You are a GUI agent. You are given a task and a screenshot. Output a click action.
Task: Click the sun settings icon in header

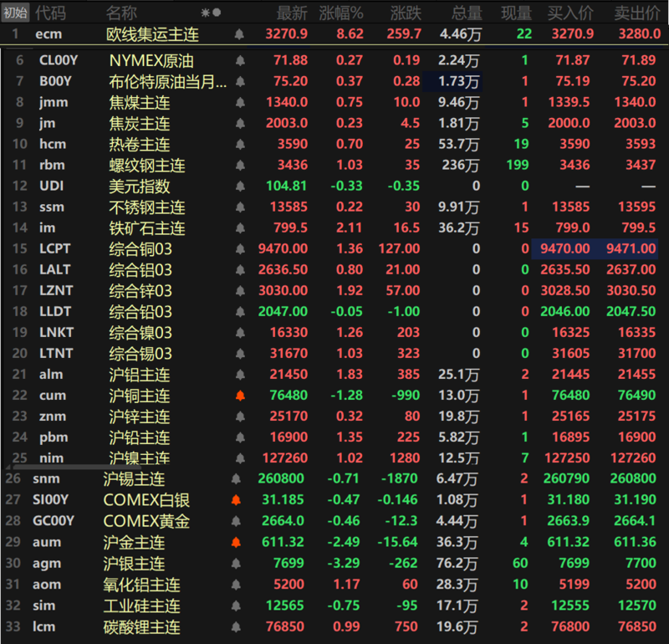coord(206,13)
